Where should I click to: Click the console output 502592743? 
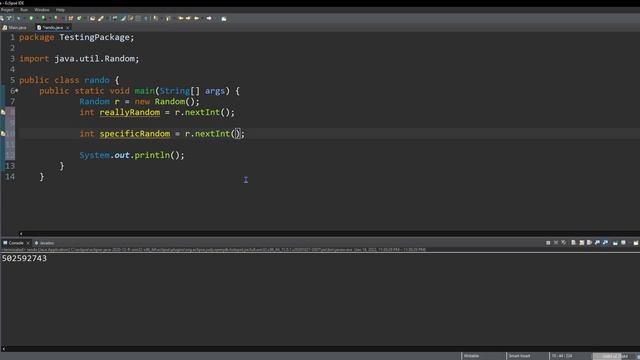[x=24, y=258]
